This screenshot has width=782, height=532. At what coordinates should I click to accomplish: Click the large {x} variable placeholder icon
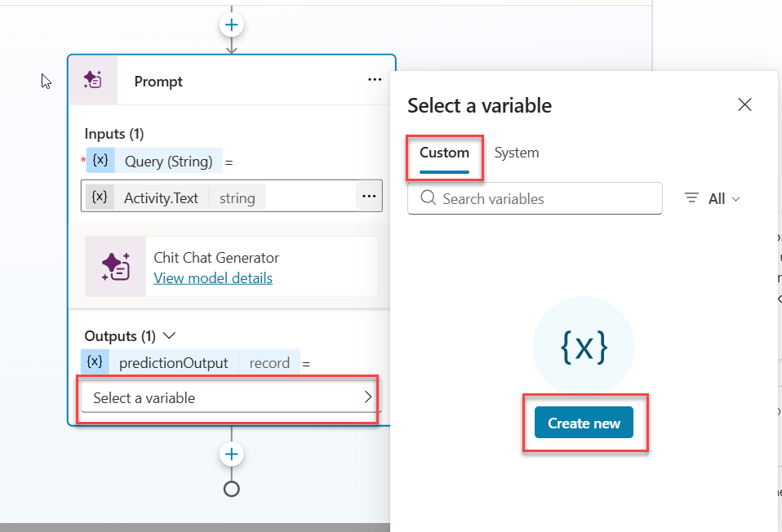click(x=583, y=347)
